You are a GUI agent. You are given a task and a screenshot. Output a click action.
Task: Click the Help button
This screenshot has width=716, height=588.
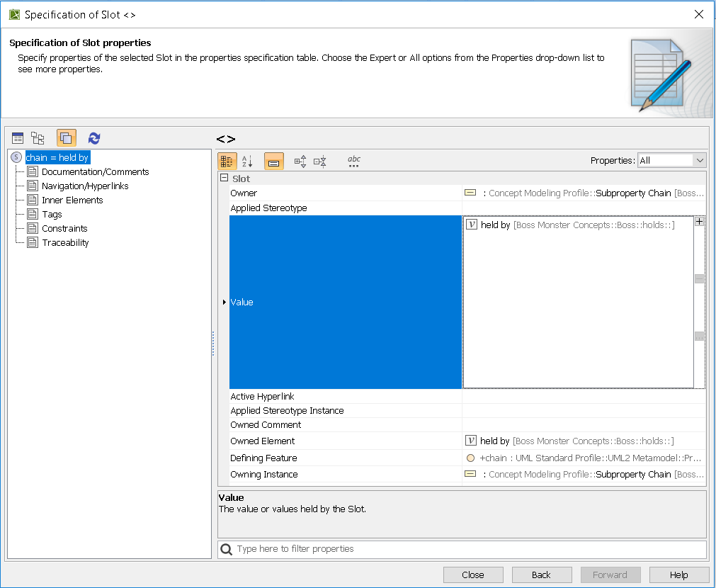click(x=678, y=575)
